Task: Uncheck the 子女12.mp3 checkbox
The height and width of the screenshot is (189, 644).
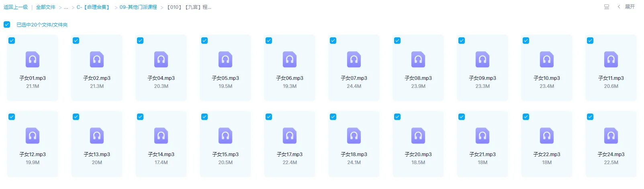Action: [x=12, y=117]
